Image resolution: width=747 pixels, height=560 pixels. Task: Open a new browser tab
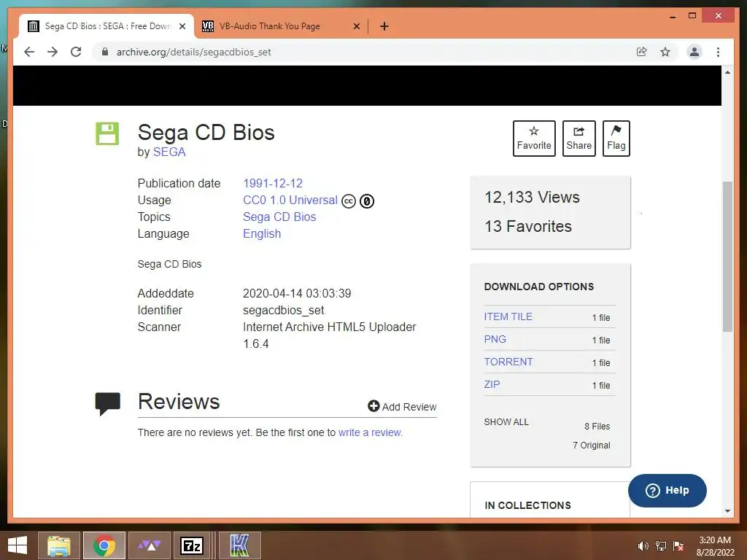coord(384,26)
